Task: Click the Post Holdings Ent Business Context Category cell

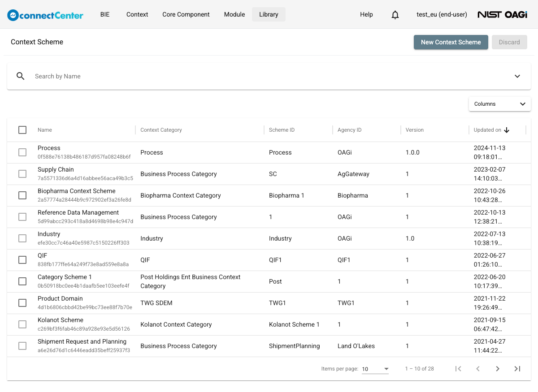Action: click(191, 281)
